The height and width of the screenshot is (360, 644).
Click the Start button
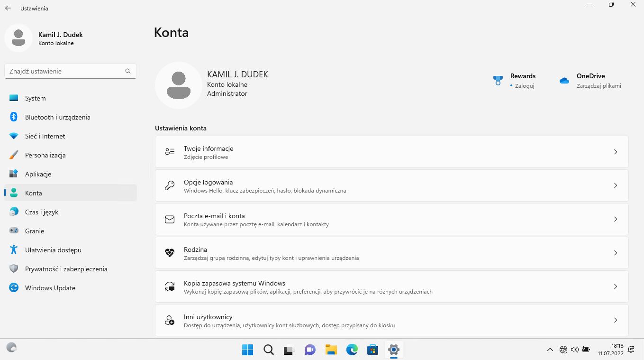(x=247, y=350)
